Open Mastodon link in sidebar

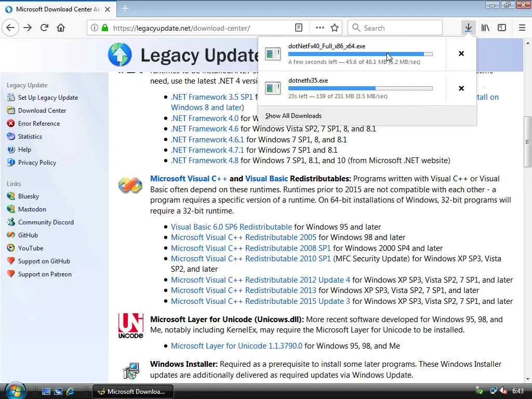[32, 209]
